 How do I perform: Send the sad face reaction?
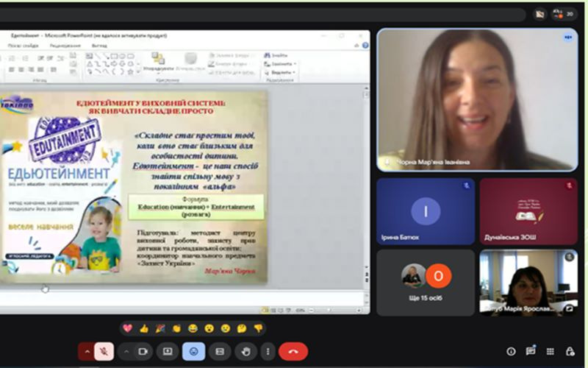(226, 328)
